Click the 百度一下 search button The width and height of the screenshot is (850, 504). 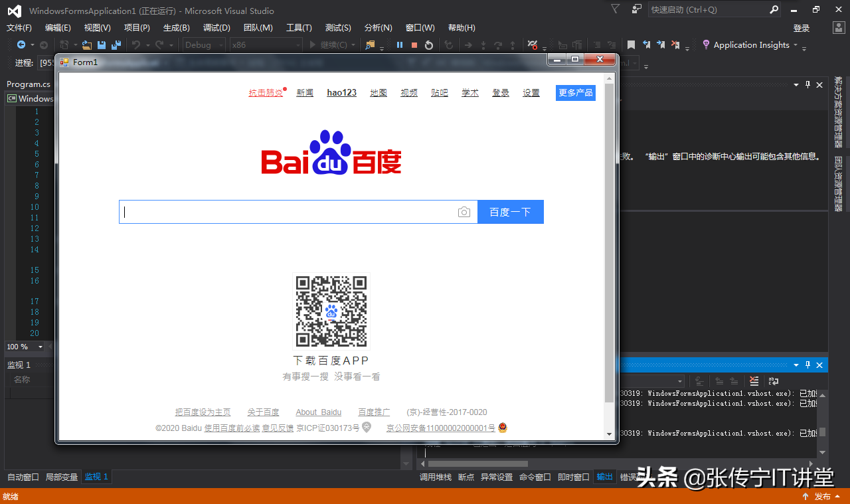tap(511, 212)
